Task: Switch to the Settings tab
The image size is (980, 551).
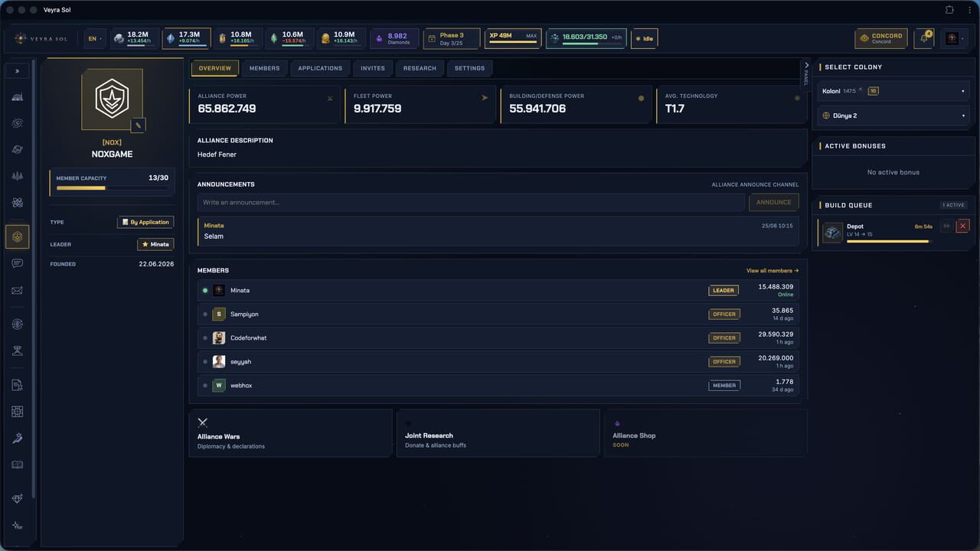Action: coord(469,68)
